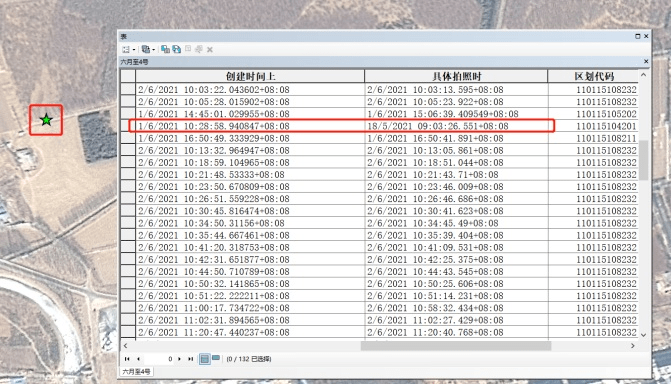Click the horizontal scrollbar left arrow
The image size is (671, 384).
tap(125, 345)
